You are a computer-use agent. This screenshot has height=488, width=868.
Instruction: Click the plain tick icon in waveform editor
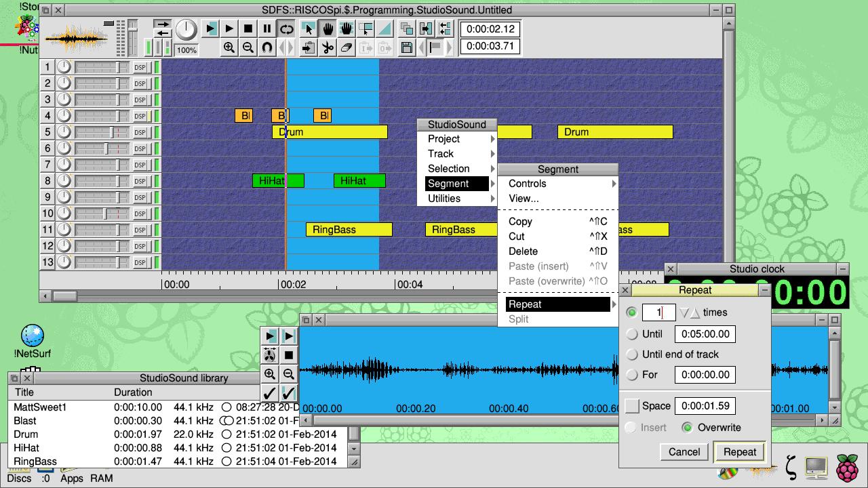pyautogui.click(x=270, y=392)
